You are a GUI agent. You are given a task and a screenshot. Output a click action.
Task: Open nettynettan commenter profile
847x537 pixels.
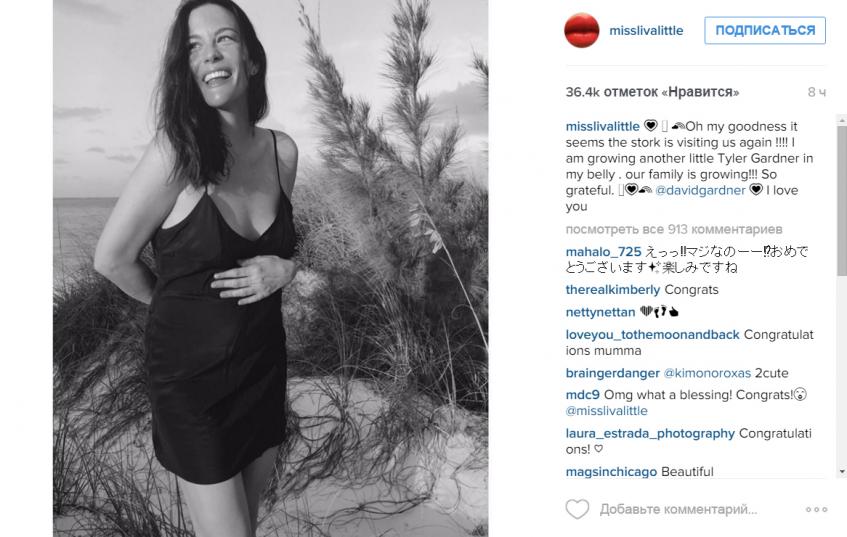point(600,312)
